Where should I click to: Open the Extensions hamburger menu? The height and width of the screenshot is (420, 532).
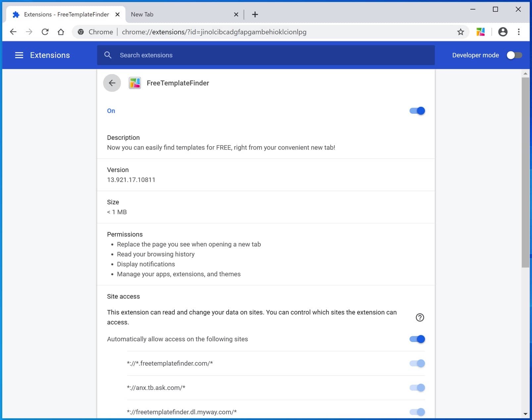coord(19,55)
